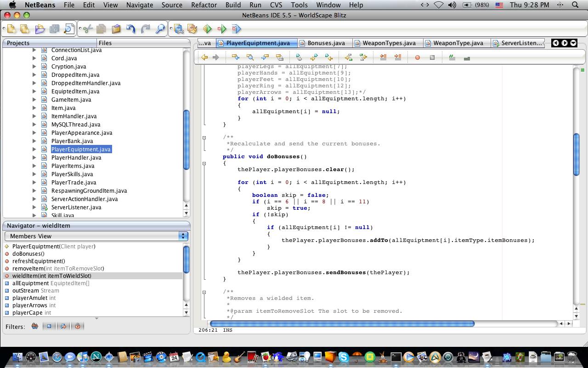
Task: Switch to the WeaponType.java tab
Action: coord(458,43)
